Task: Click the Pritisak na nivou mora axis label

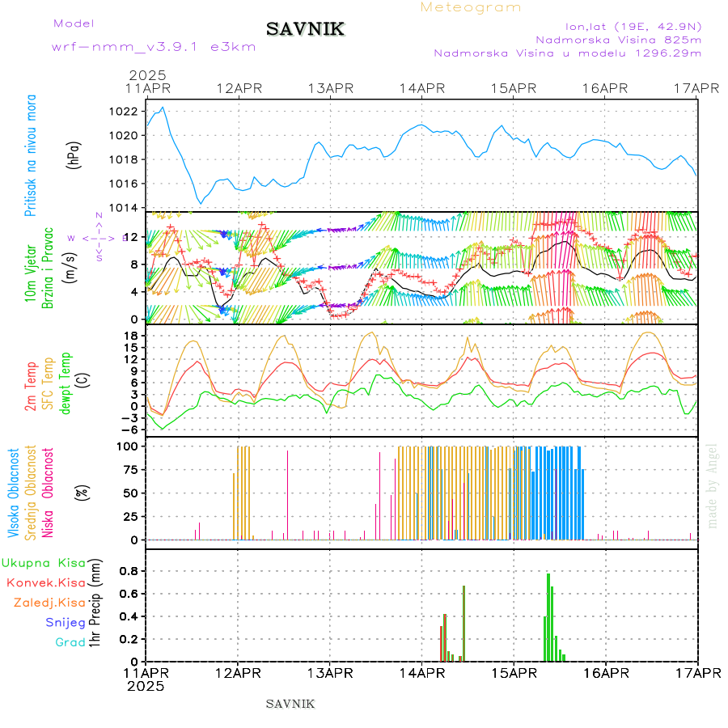Action: [x=31, y=156]
